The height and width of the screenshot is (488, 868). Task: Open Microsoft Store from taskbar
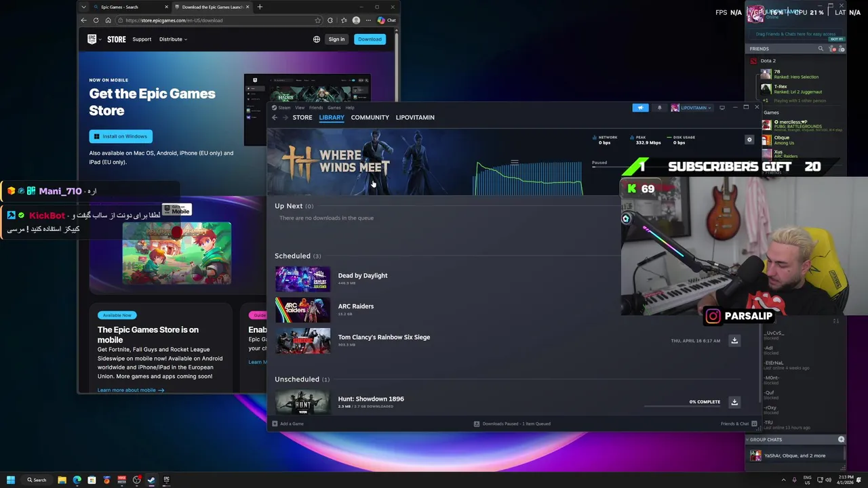[x=92, y=480]
